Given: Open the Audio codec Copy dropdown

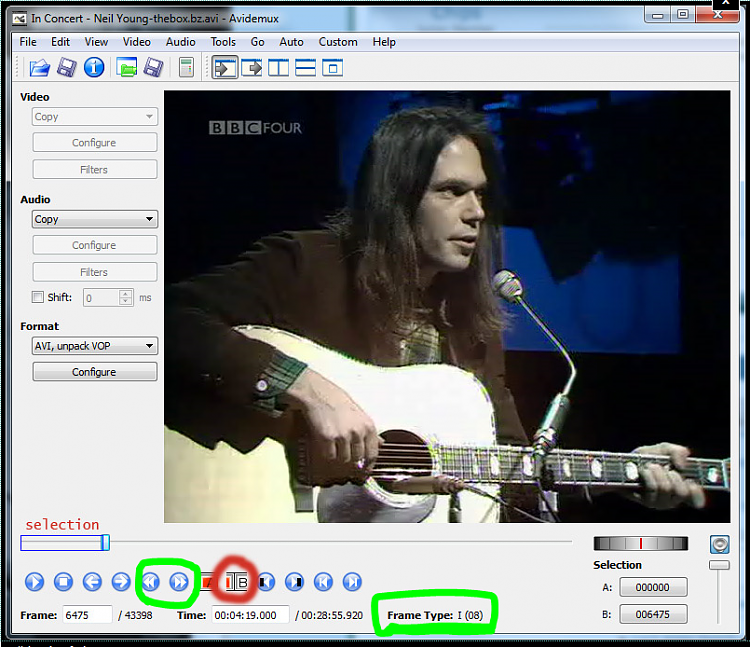Looking at the screenshot, I should (95, 219).
